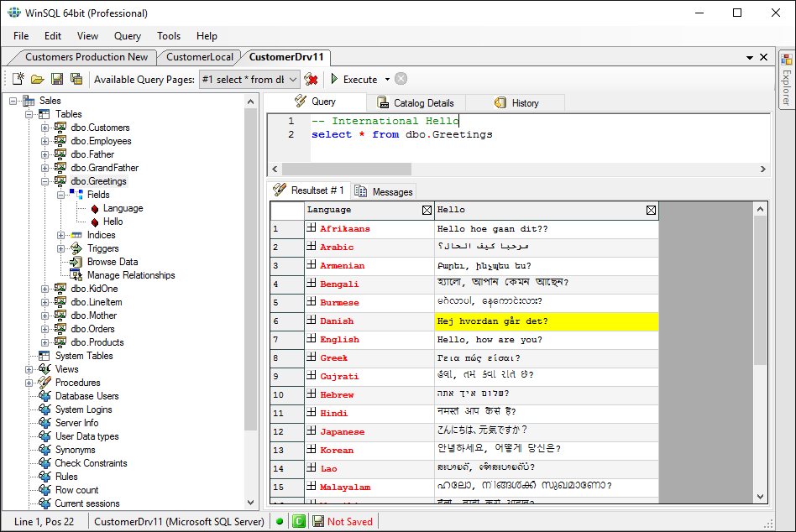Image resolution: width=796 pixels, height=532 pixels.
Task: Open the File menu
Action: pos(21,35)
